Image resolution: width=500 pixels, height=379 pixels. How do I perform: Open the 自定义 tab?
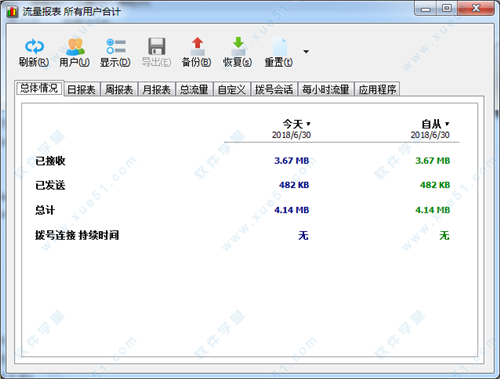point(232,89)
